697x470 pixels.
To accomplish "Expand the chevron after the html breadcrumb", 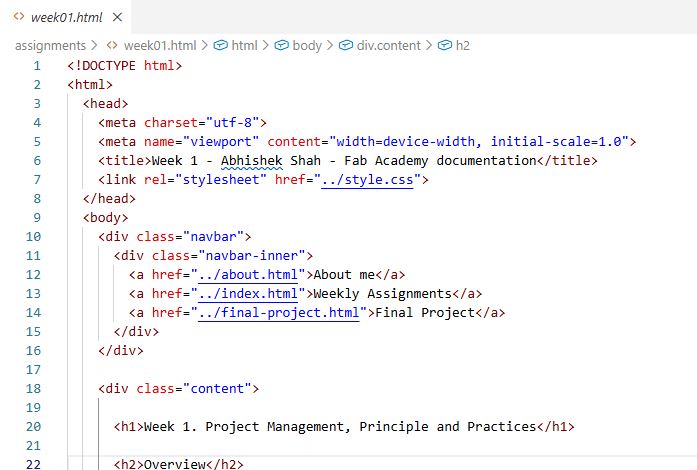I will [x=265, y=45].
